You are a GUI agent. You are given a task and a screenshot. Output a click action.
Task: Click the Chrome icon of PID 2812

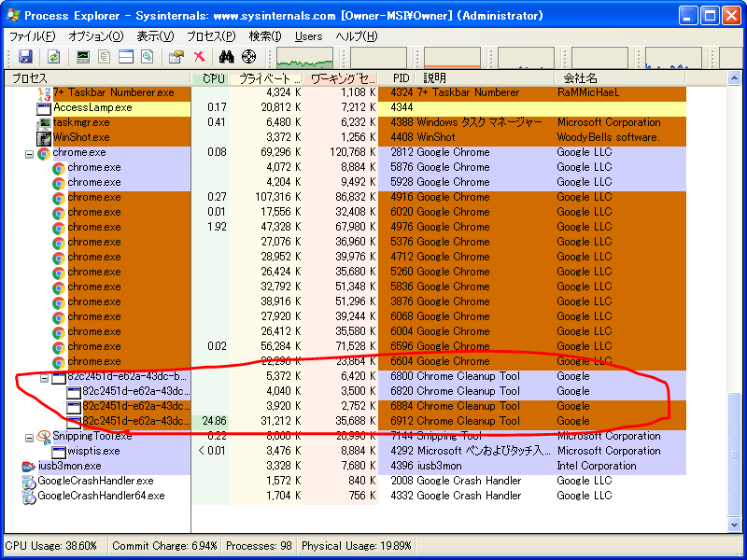pos(44,153)
